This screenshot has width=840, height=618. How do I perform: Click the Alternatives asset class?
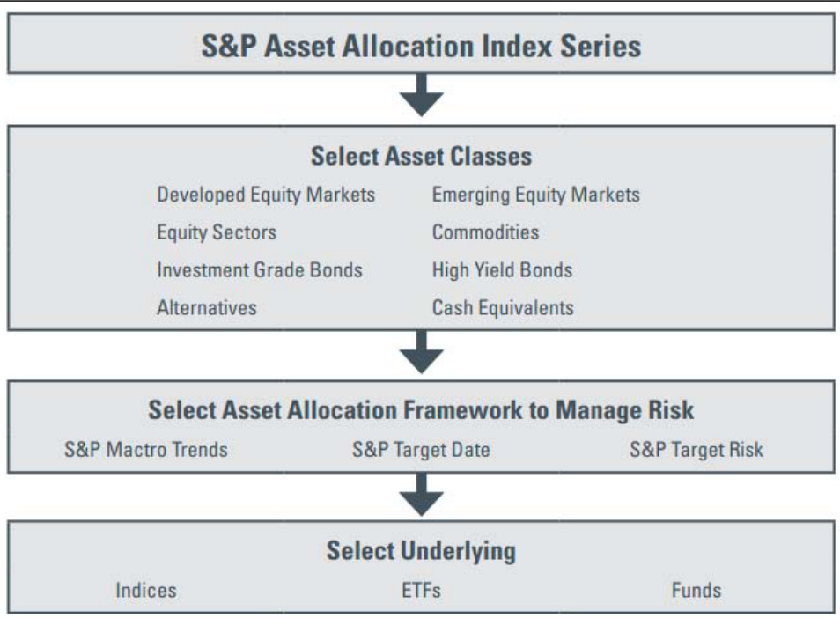pos(207,308)
